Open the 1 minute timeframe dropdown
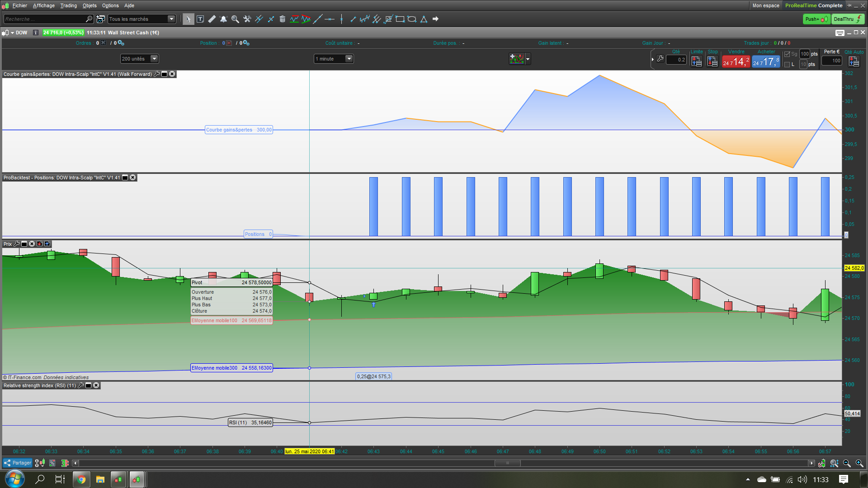Screen dimensions: 868x488 tap(349, 59)
